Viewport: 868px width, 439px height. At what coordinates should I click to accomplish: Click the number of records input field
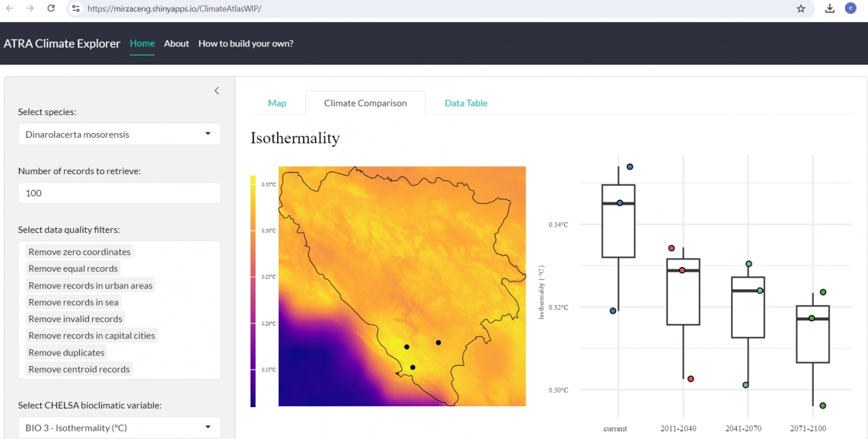coord(119,192)
